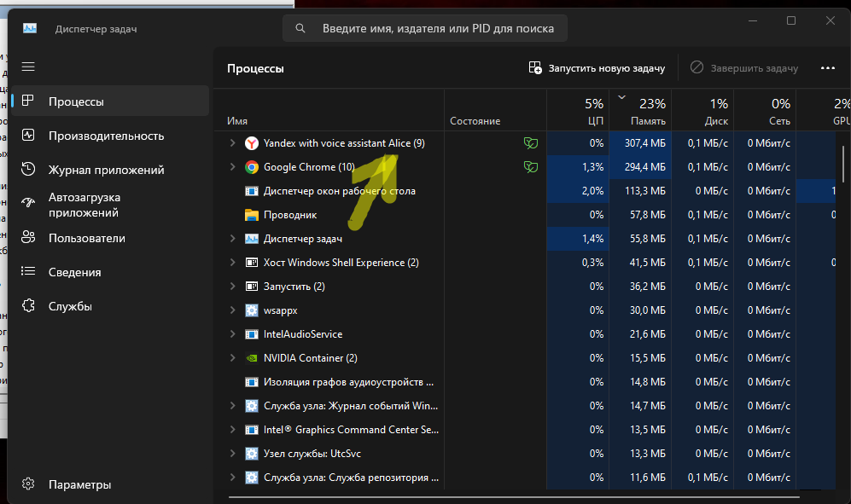Viewport: 851px width, 504px height.
Task: Open Журнал приложений page
Action: click(110, 170)
